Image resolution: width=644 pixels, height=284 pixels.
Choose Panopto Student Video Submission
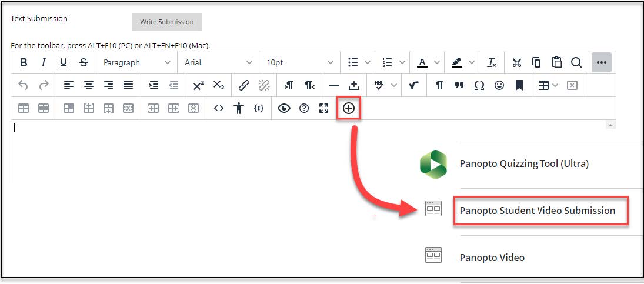(x=537, y=211)
